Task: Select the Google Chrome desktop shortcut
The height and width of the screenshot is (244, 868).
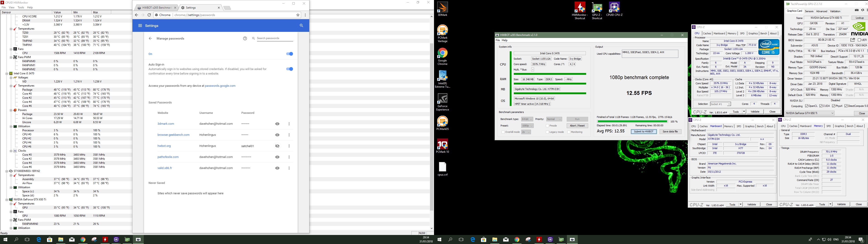Action: pos(442,56)
